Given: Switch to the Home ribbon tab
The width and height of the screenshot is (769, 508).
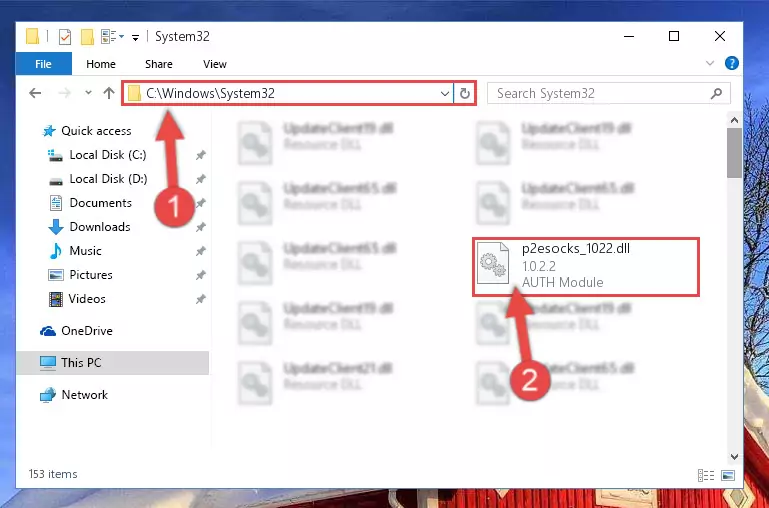Looking at the screenshot, I should pos(101,64).
